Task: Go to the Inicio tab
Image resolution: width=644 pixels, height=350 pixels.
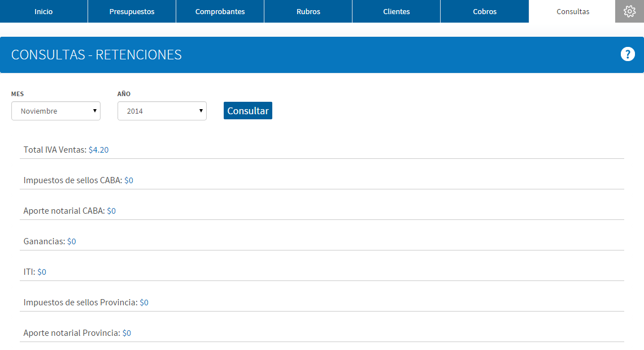Action: [43, 11]
